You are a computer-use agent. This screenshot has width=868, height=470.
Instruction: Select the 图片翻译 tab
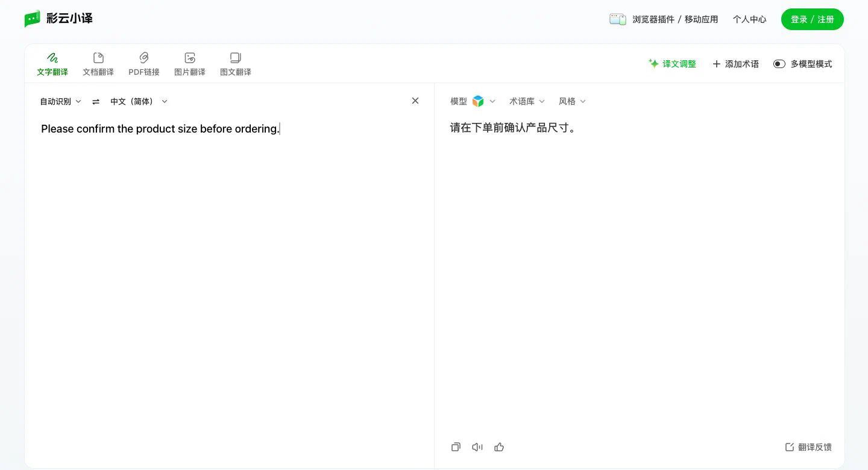190,64
